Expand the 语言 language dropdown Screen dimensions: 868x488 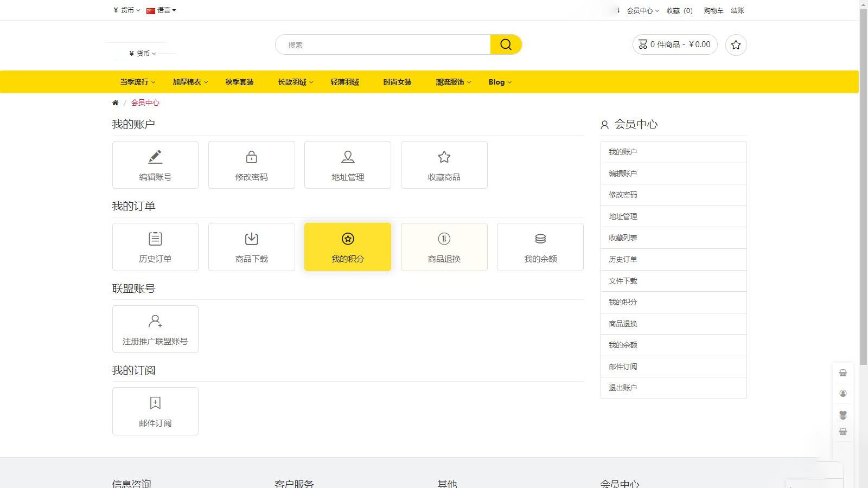pyautogui.click(x=162, y=10)
